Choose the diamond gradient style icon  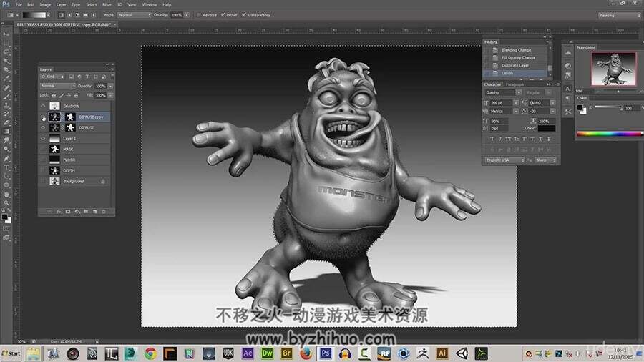click(x=93, y=15)
